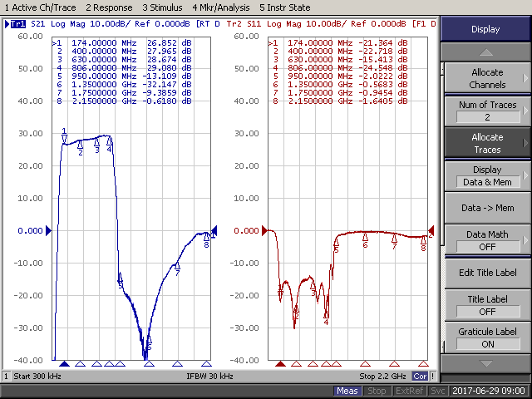
Task: Click channel 1 indicator box
Action: [7, 377]
